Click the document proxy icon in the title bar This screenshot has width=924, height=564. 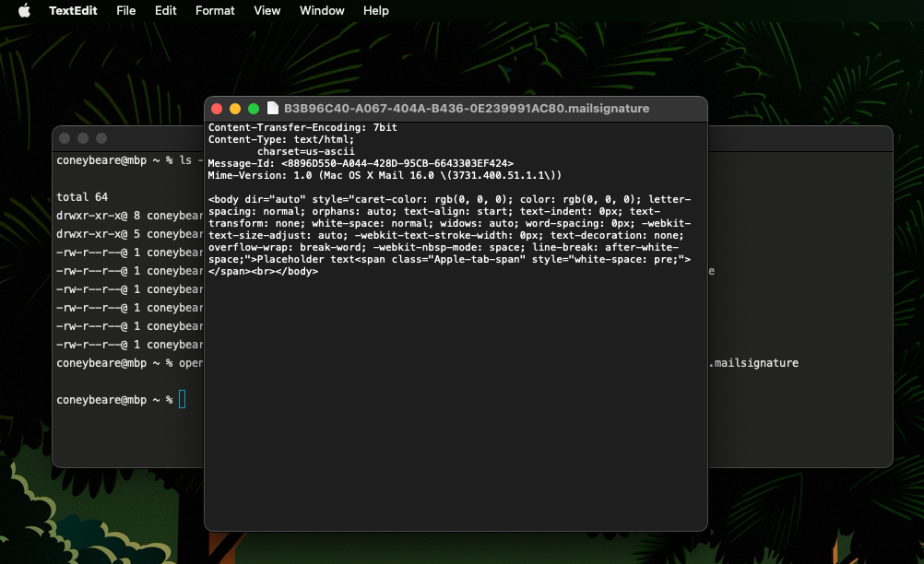pos(273,109)
